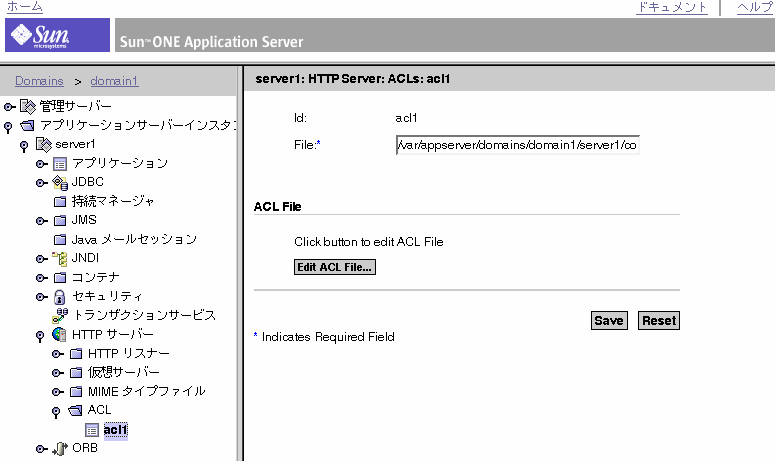Image resolution: width=775 pixels, height=461 pixels.
Task: Click the ORB connector icon
Action: click(60, 448)
